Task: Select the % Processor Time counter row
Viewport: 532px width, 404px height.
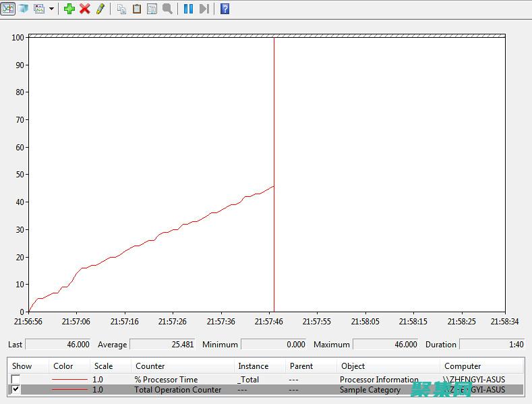Action: click(x=165, y=380)
